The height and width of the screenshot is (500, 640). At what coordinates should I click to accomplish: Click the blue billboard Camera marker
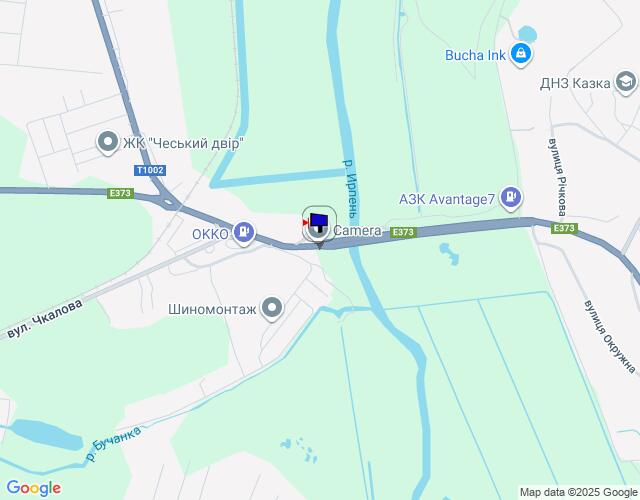point(319,224)
